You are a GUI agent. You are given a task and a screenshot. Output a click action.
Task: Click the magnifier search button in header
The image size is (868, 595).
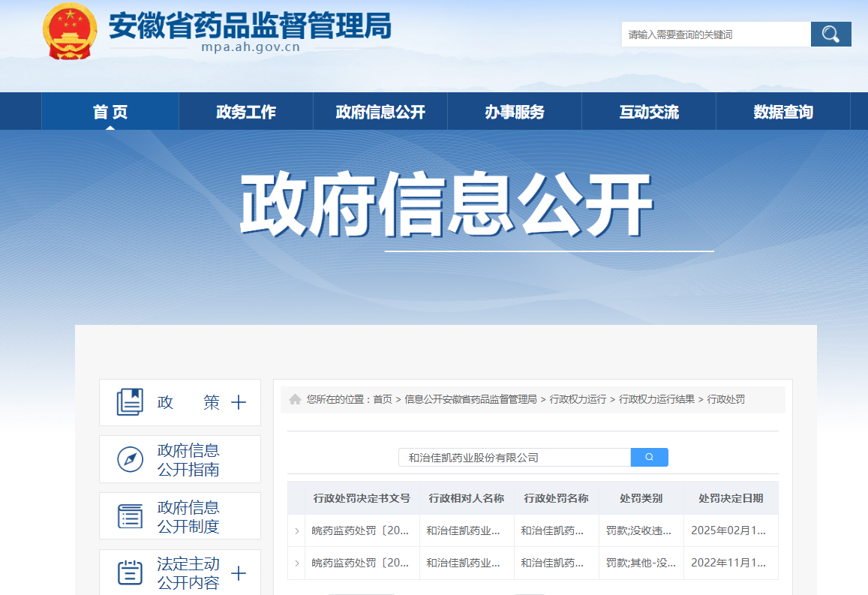point(830,34)
